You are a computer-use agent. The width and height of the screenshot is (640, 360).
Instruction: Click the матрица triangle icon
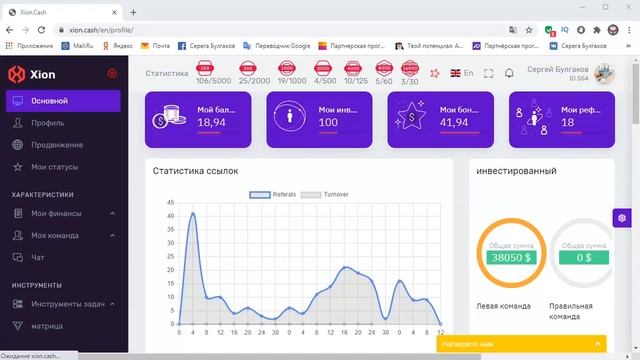click(18, 326)
